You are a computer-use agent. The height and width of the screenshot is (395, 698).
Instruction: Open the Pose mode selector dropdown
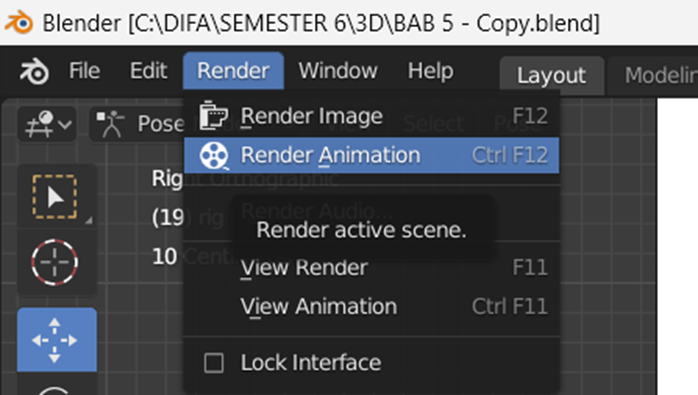tap(137, 124)
